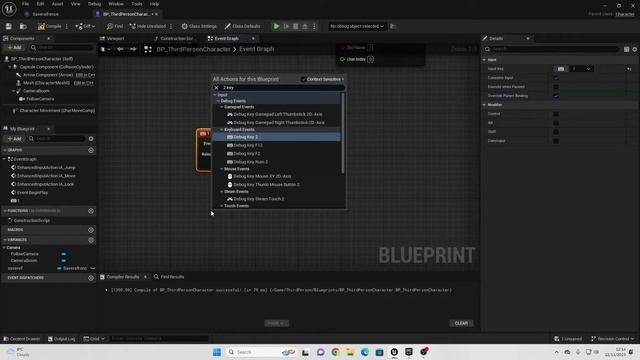The height and width of the screenshot is (360, 640).
Task: Open the Asset menu
Action: 58,4
